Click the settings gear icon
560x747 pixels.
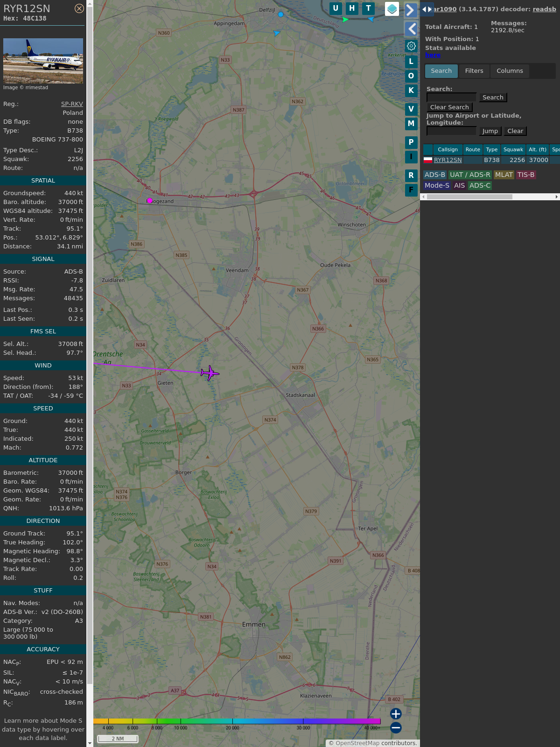[x=411, y=46]
